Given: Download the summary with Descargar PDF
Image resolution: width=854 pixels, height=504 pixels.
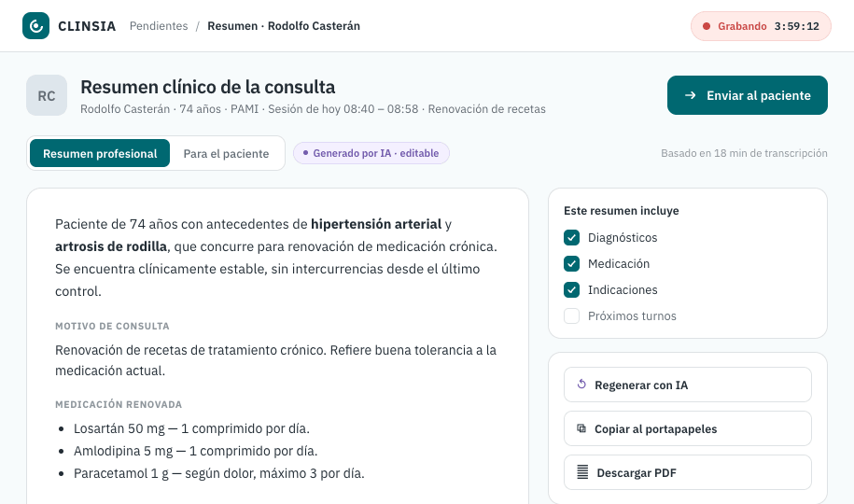Looking at the screenshot, I should (687, 473).
